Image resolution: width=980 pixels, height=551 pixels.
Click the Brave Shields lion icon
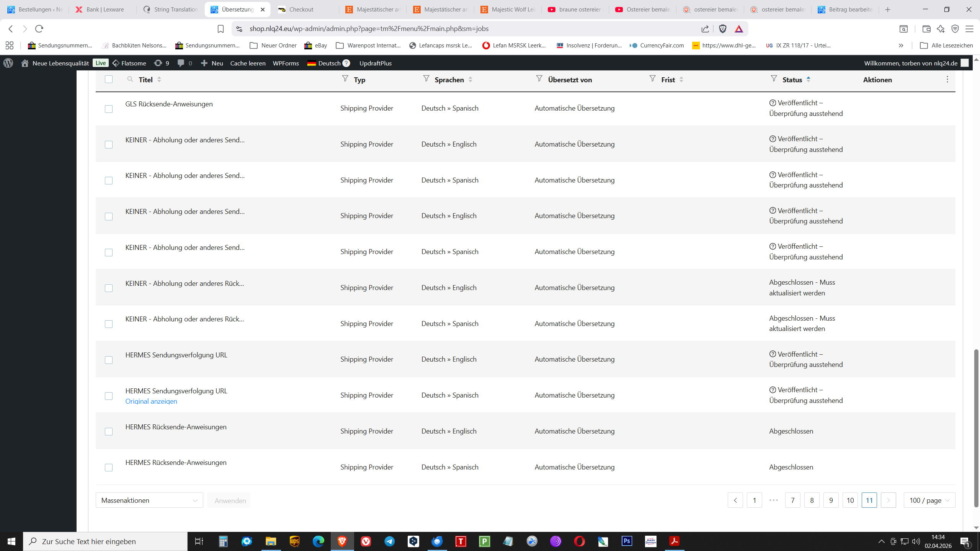click(722, 29)
